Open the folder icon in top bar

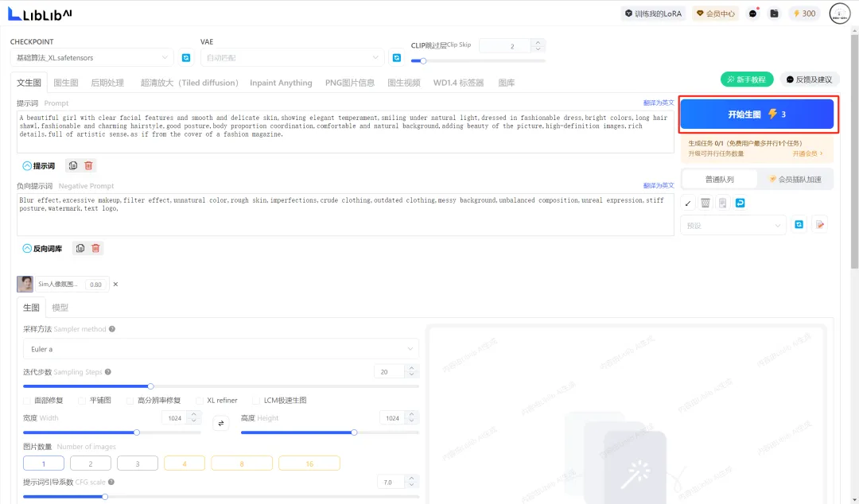(x=774, y=14)
